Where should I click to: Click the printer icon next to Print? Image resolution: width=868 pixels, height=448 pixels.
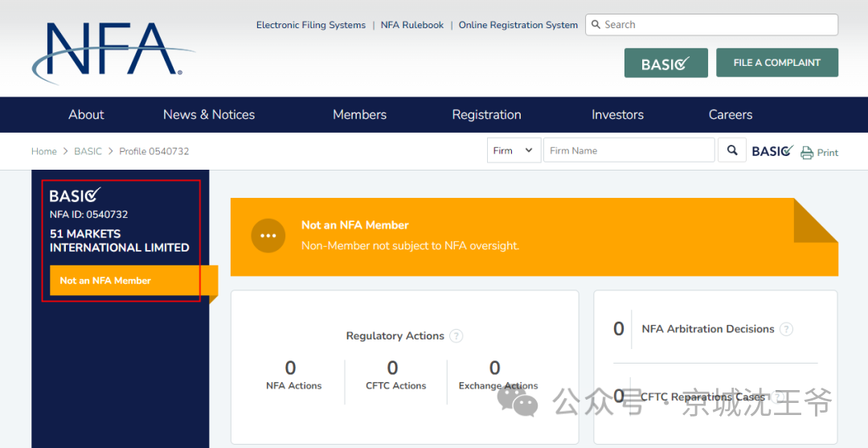[x=807, y=152]
